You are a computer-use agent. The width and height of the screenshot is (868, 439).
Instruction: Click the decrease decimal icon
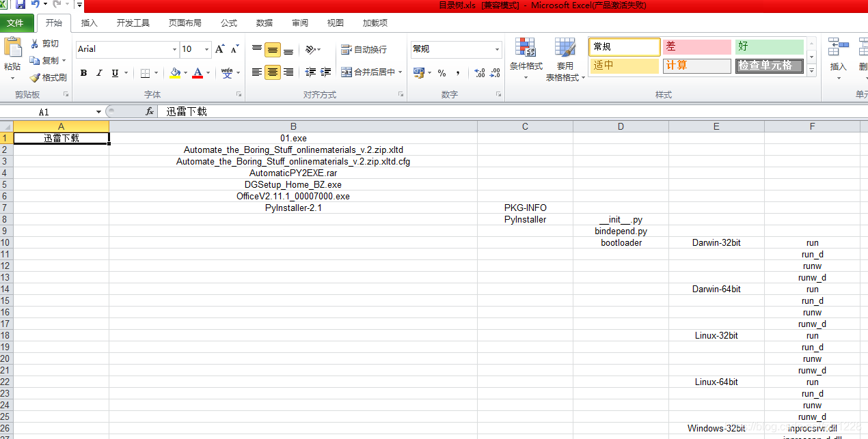(495, 73)
